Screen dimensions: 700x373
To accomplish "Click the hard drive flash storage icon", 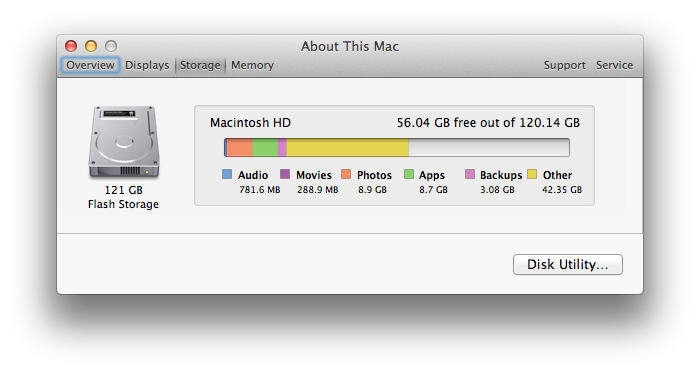I will pyautogui.click(x=124, y=142).
